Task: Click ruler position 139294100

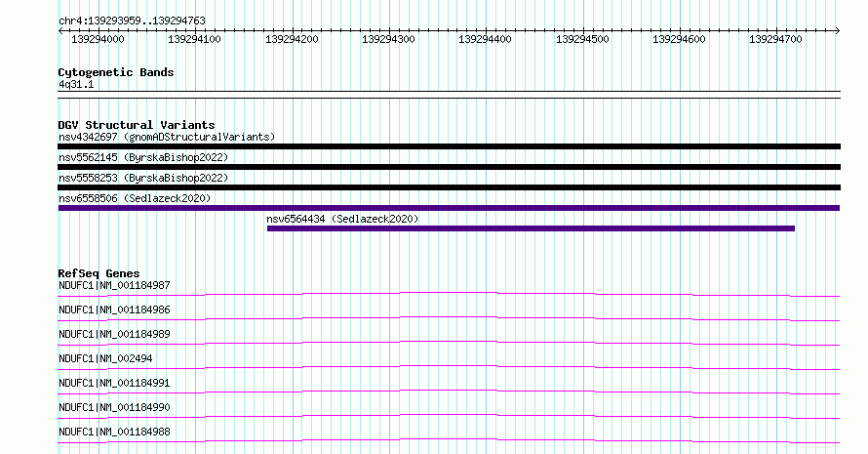Action: click(194, 39)
